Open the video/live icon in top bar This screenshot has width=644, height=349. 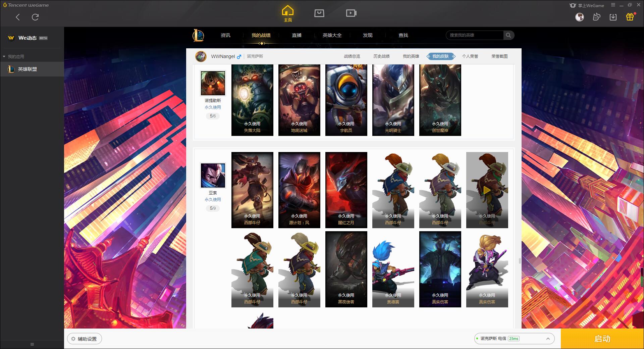(351, 13)
